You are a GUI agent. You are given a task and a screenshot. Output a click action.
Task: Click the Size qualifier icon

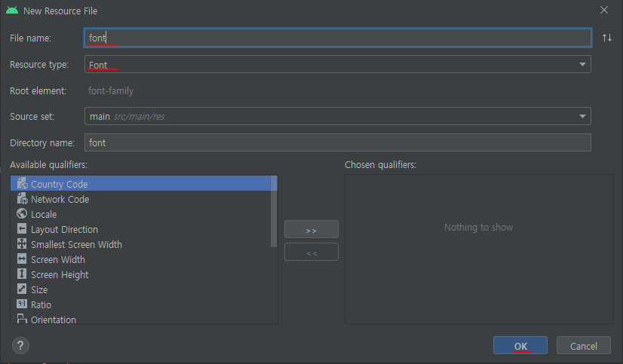(x=22, y=289)
